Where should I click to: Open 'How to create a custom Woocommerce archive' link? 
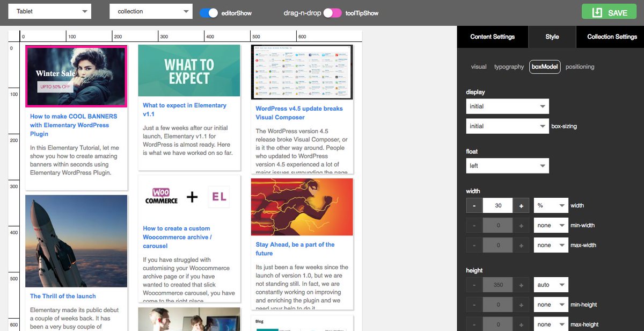click(177, 237)
